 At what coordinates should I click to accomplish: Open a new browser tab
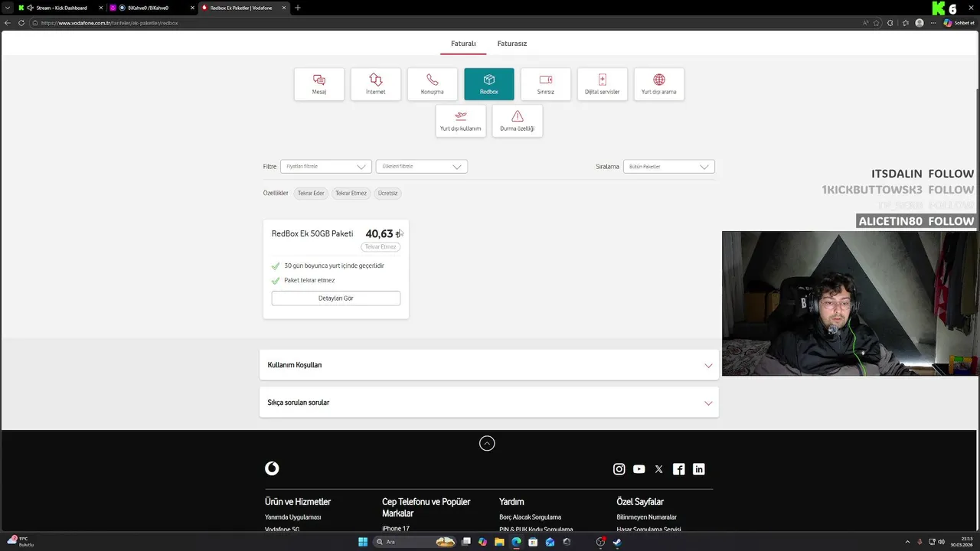(298, 8)
